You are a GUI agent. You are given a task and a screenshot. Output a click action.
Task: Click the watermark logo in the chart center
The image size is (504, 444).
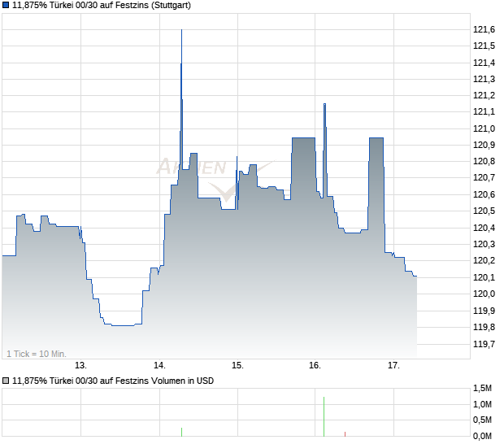coord(192,168)
